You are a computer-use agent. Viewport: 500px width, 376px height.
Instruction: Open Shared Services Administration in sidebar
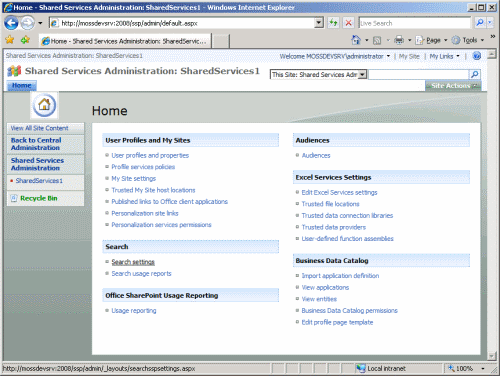tap(37, 164)
